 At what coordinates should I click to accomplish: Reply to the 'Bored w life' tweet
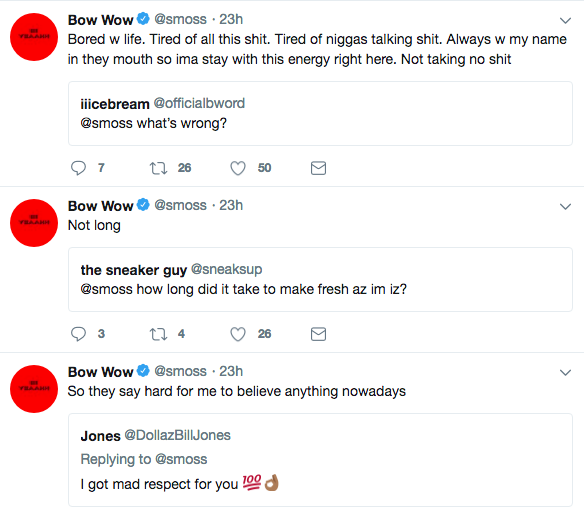click(x=78, y=168)
